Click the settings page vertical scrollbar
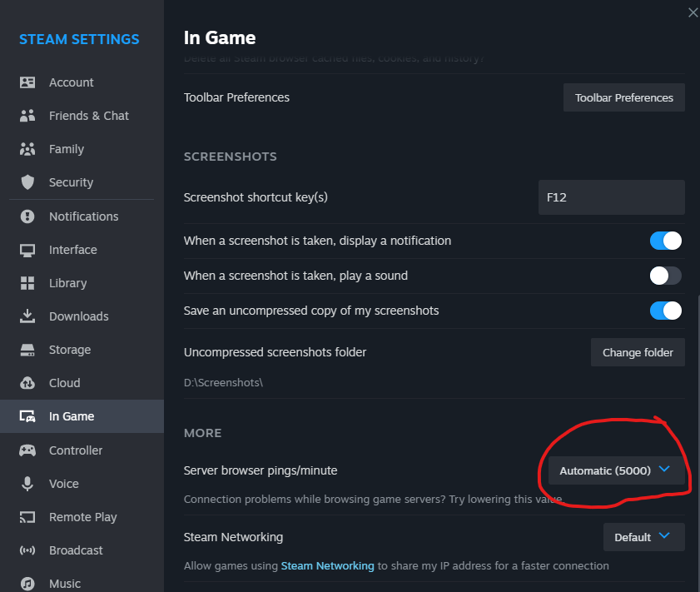The image size is (700, 592). (x=698, y=442)
